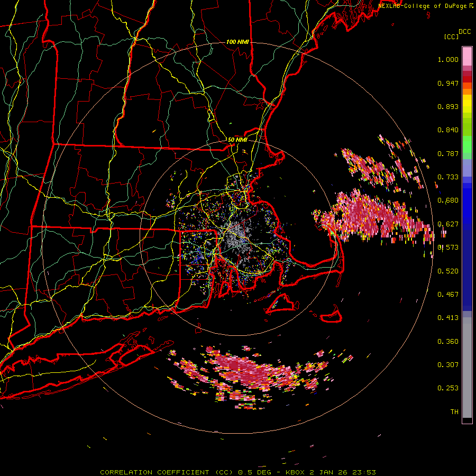
Task: Select the 1.000 scale value
Action: coord(448,59)
